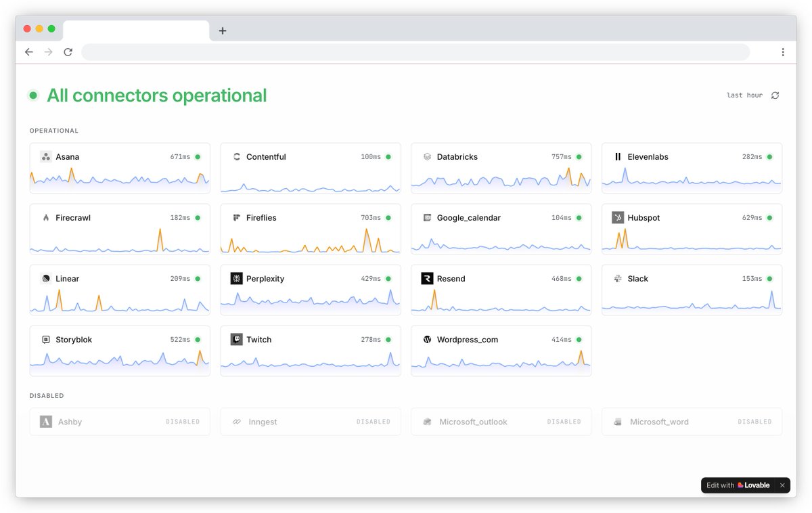Click the All connectors operational heading
Image resolution: width=812 pixels, height=513 pixels.
click(157, 95)
